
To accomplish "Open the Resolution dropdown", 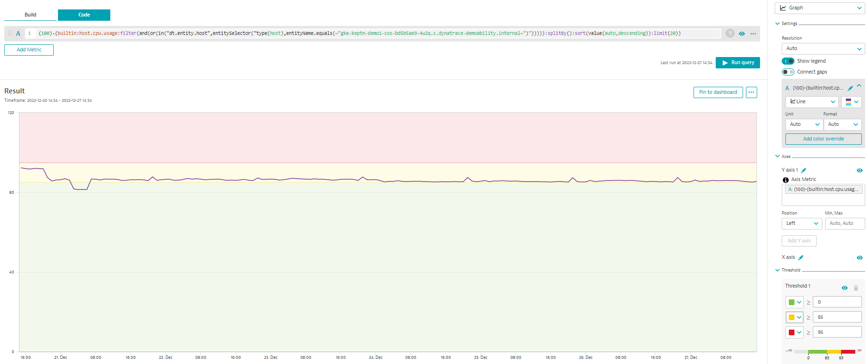I will click(x=823, y=49).
